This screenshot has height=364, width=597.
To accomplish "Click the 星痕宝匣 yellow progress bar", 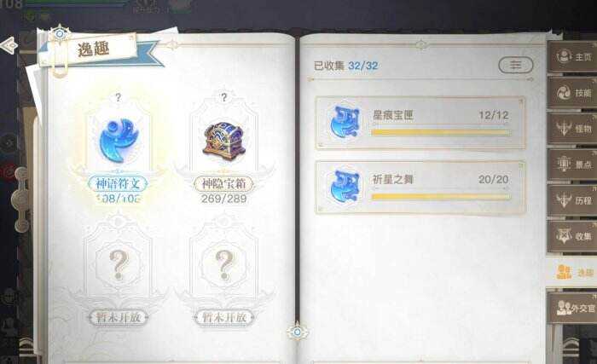I will 441,132.
